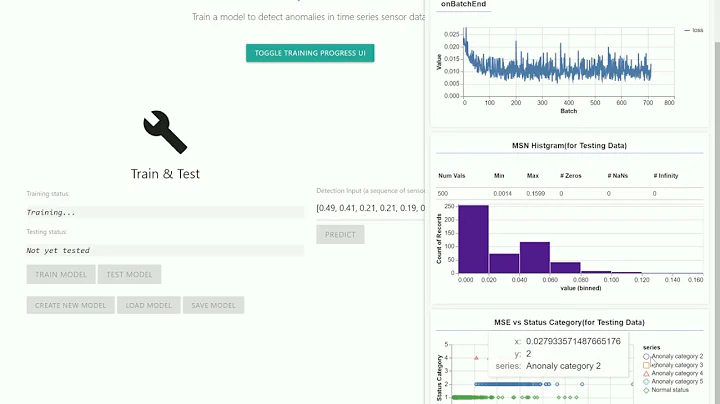Screen dimensions: 720x404
Task: Click the loss line legend entry
Action: pyautogui.click(x=693, y=30)
